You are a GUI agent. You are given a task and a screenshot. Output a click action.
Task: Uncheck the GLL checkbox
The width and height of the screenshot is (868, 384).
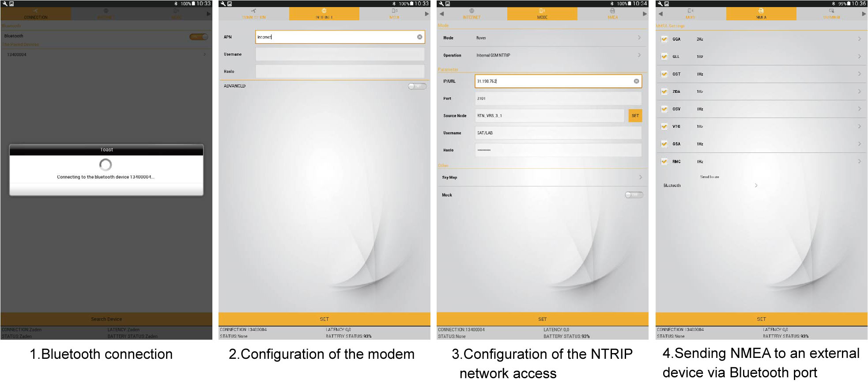pyautogui.click(x=664, y=57)
